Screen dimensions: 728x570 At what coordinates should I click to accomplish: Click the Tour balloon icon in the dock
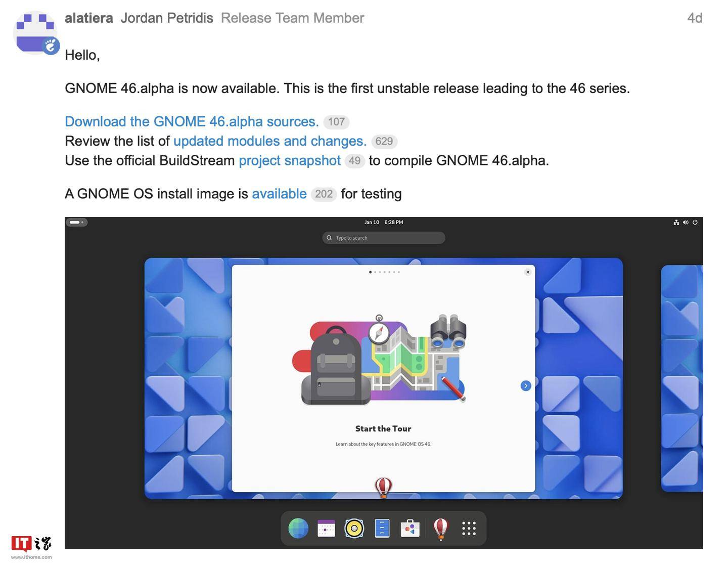441,529
